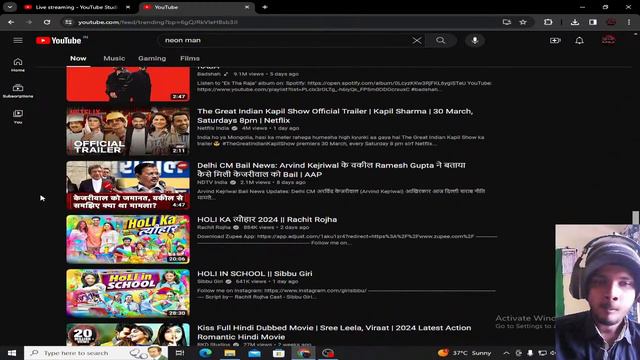Open the Windows Start menu
Screen dimensions: 640x360
[x=11, y=353]
